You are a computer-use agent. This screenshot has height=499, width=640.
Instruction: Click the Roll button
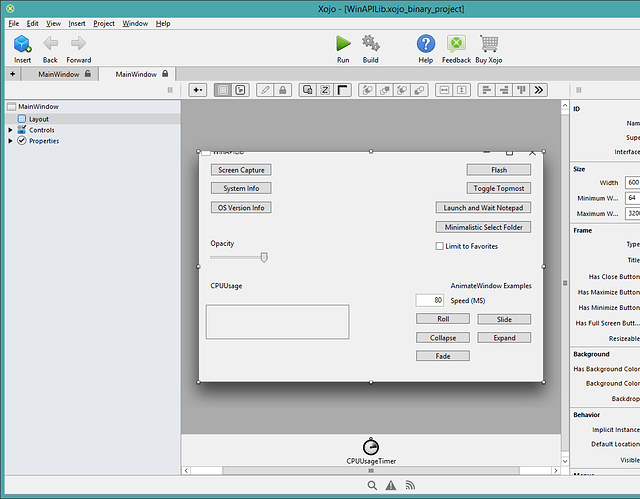(x=443, y=319)
